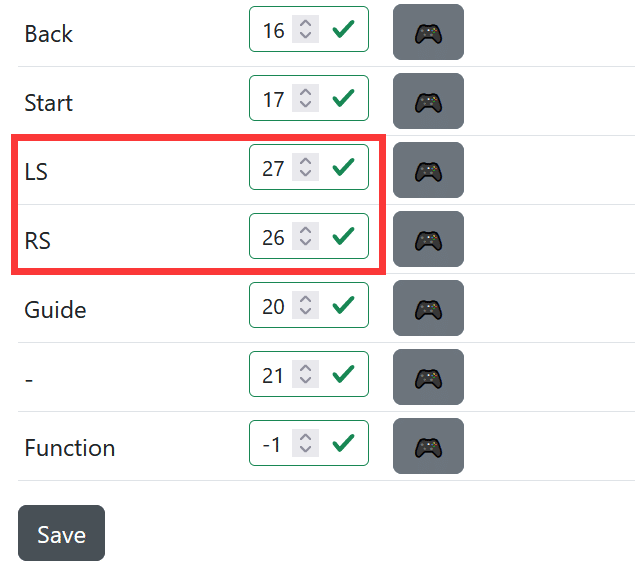Click the gamepad icon for Back

[428, 32]
